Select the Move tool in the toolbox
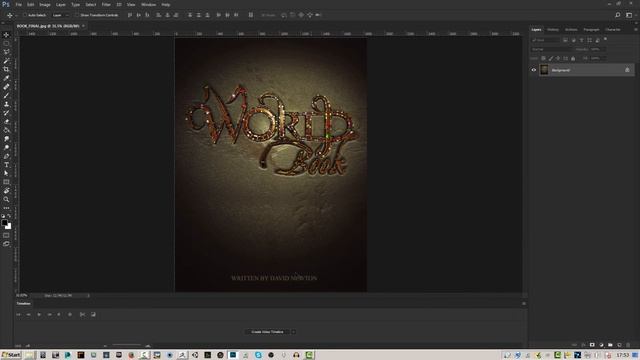 tap(6, 35)
